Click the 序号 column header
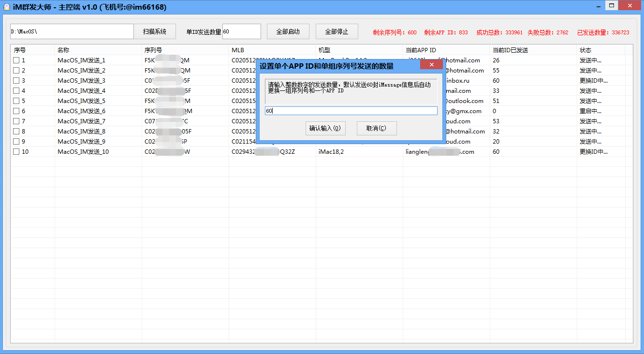The height and width of the screenshot is (354, 644). (33, 50)
